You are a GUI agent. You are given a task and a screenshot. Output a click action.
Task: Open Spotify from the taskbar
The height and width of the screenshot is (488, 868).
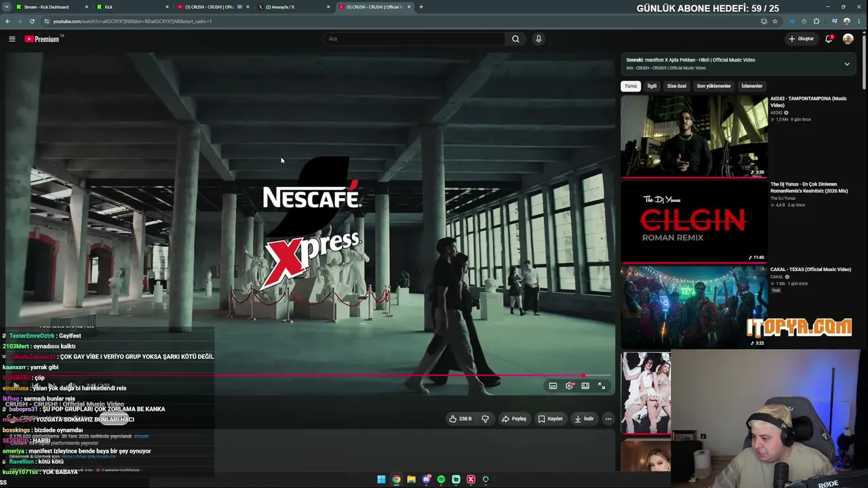tap(441, 479)
